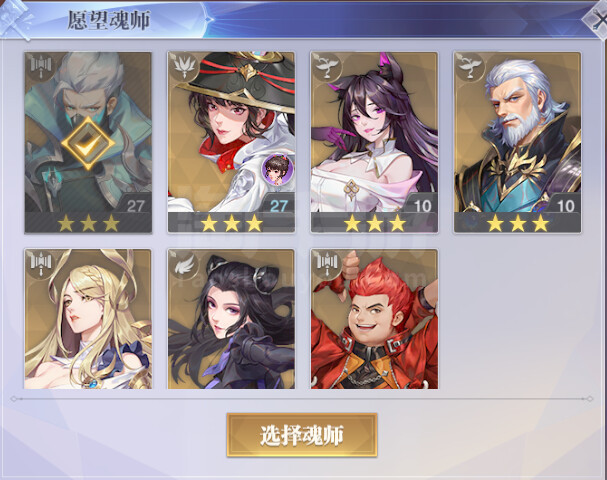The width and height of the screenshot is (607, 480).
Task: Close the 愿望魂师 dialog with the X
Action: (596, 20)
